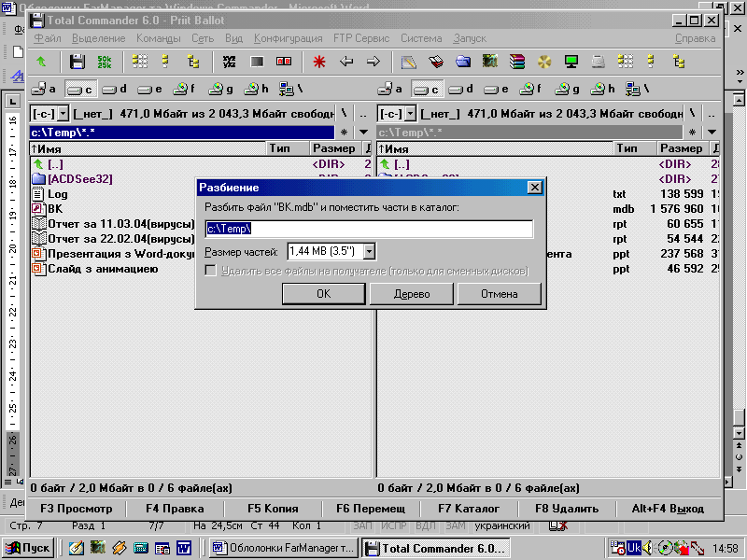The image size is (747, 560).
Task: Click Word window vertical scrollbar
Action: coord(739,267)
